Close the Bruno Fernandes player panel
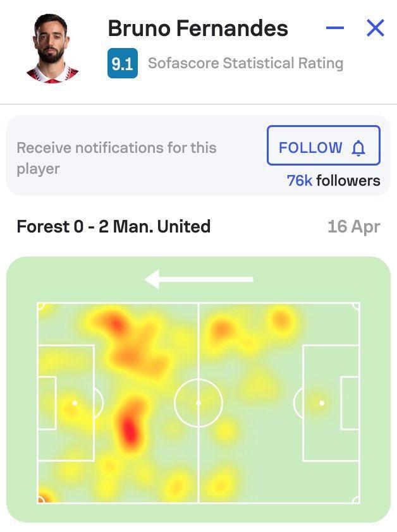This screenshot has width=397, height=532. (376, 28)
